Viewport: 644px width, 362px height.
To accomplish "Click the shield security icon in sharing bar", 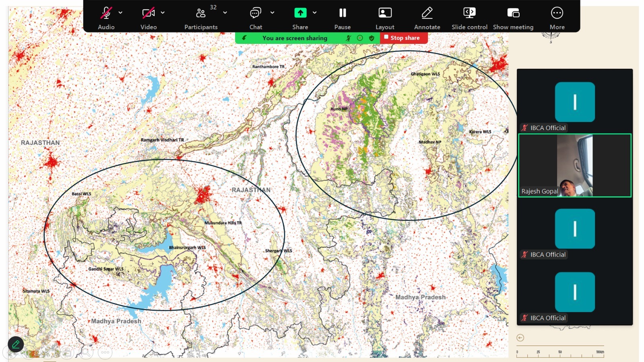I will pos(372,38).
